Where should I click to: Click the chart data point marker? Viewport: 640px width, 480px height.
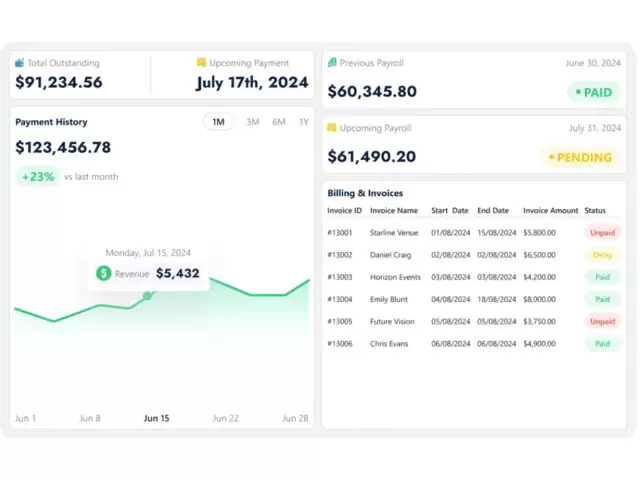(147, 295)
